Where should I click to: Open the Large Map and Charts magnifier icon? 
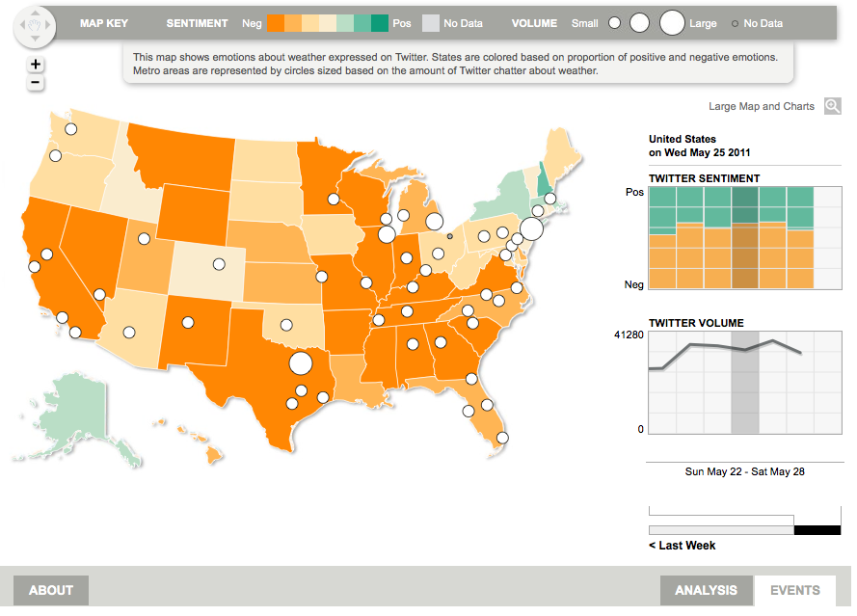(x=832, y=106)
